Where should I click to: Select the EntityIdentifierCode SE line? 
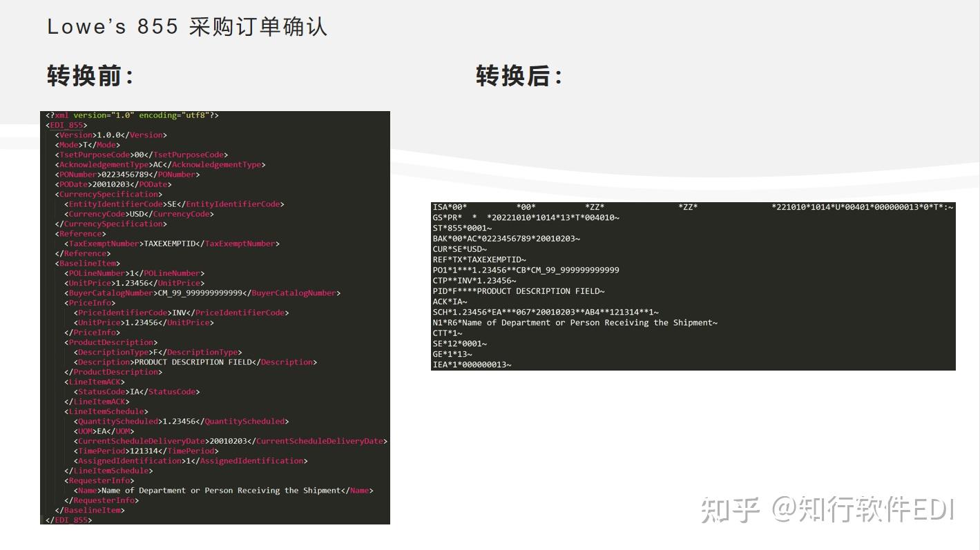(x=174, y=204)
